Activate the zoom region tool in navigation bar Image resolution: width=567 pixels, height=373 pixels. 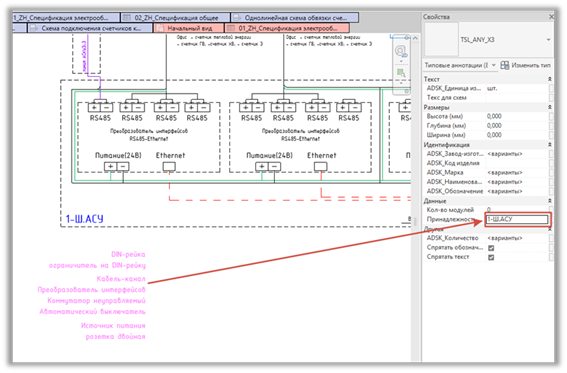401,73
